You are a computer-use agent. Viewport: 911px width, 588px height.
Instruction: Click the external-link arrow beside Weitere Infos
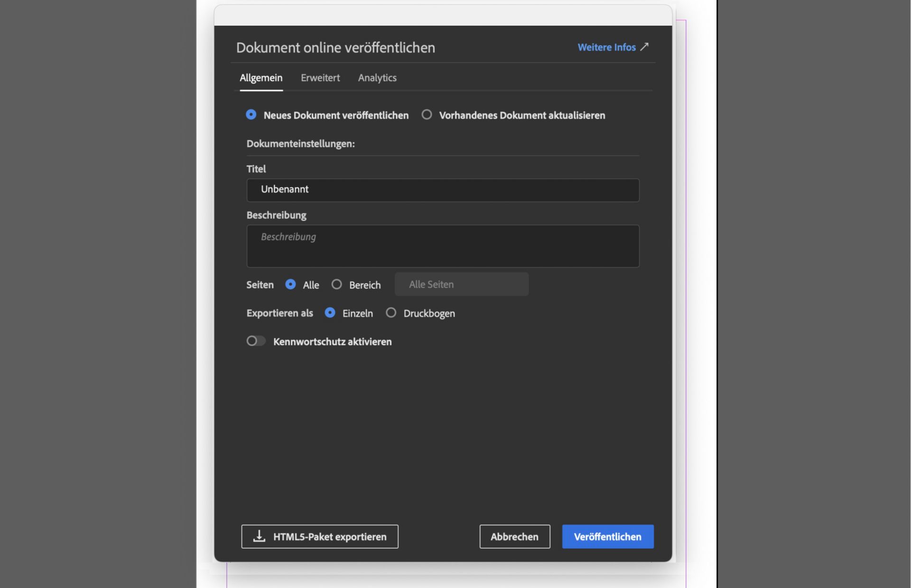click(644, 47)
